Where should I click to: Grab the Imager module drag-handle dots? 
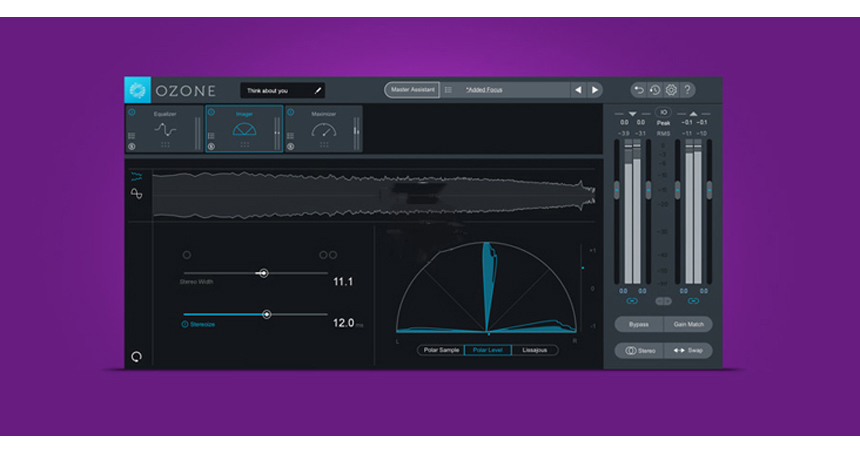245,145
